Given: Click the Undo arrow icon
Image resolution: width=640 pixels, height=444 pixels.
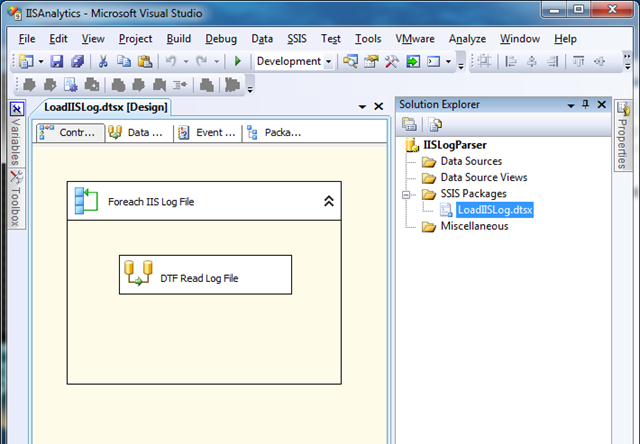Looking at the screenshot, I should 171,62.
